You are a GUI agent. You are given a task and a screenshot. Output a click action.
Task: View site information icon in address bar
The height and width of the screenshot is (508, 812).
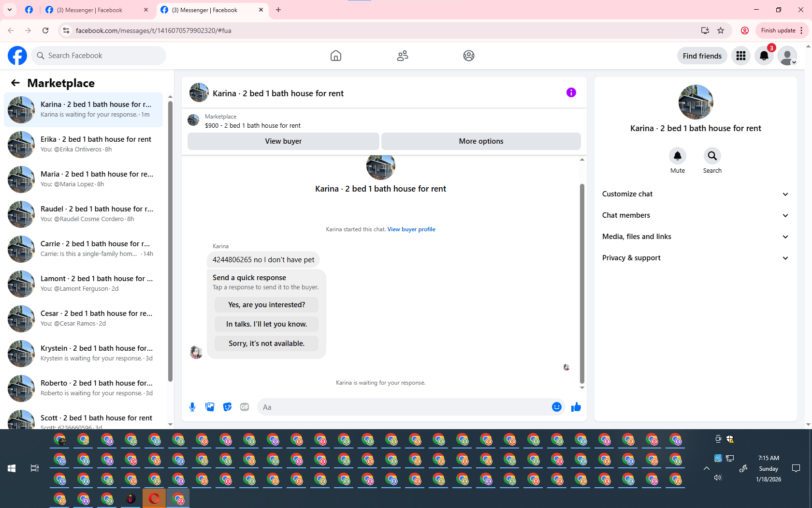[66, 30]
